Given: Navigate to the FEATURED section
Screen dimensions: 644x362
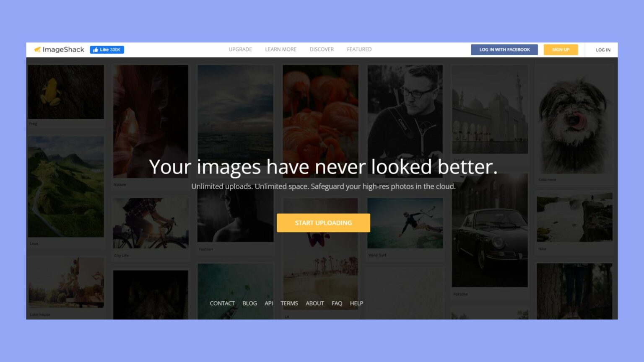Looking at the screenshot, I should [359, 49].
